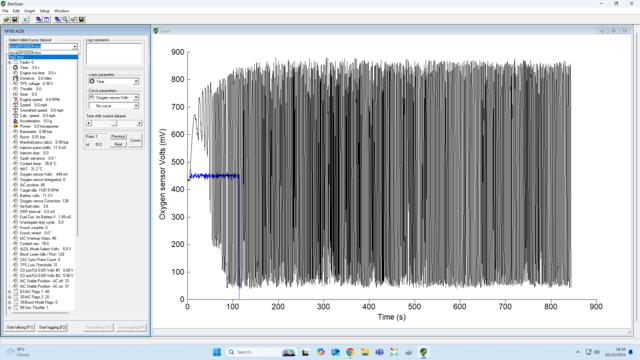Click the last dark save-graph toolbar icon
Screen dimensions: 640x360
(x=82, y=19)
